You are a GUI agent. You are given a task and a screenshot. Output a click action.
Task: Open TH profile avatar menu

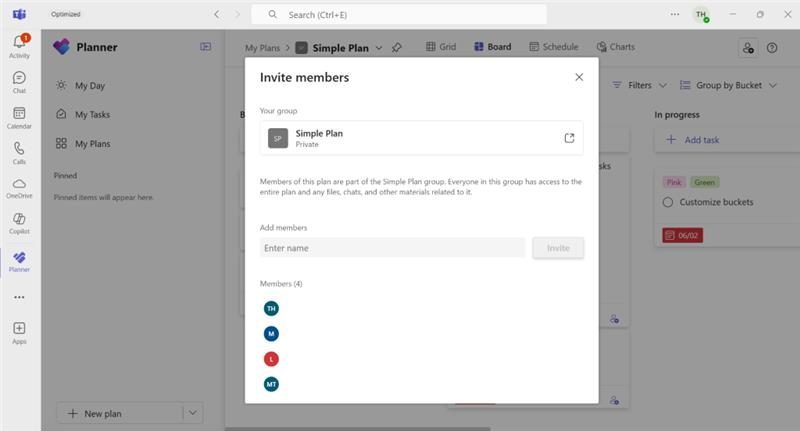coord(702,15)
